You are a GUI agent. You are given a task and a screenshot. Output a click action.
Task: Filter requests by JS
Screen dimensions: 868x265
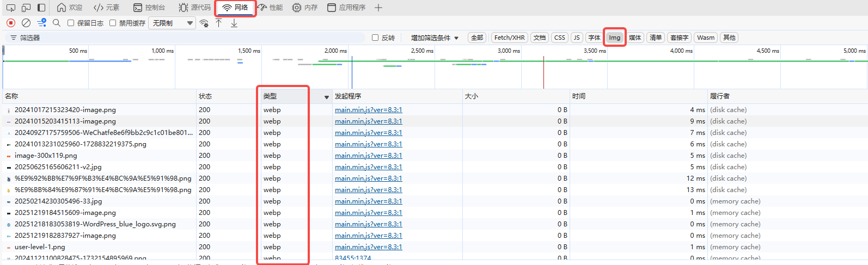pyautogui.click(x=577, y=38)
